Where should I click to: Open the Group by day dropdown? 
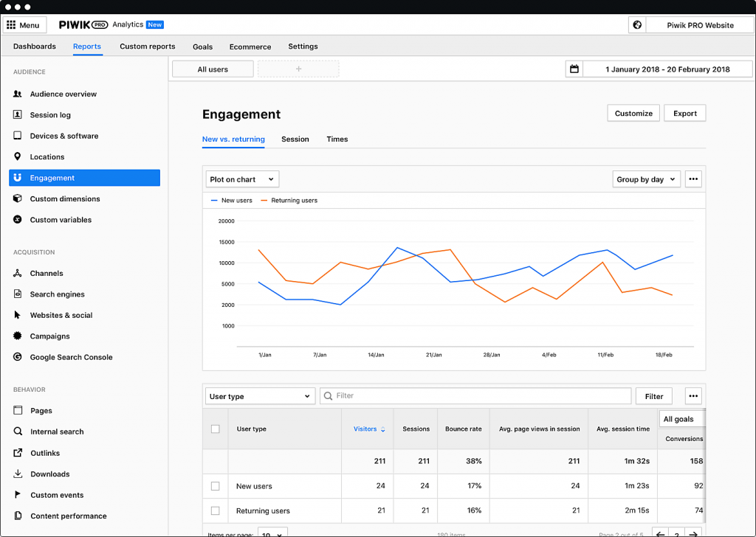click(646, 179)
